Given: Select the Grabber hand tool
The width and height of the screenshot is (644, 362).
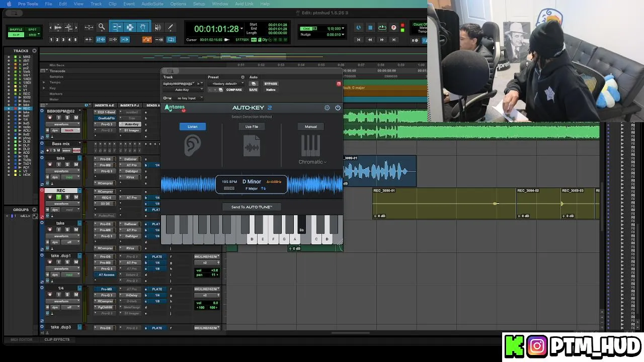Looking at the screenshot, I should pyautogui.click(x=143, y=27).
